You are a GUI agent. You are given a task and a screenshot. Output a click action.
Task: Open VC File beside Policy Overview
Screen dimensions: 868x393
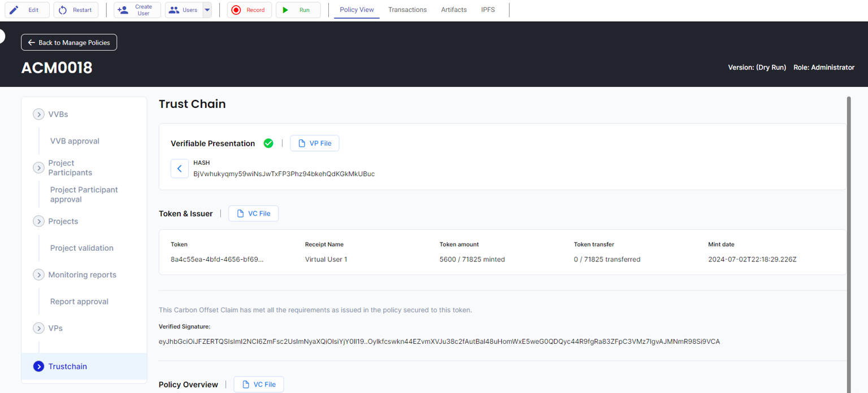coord(259,385)
